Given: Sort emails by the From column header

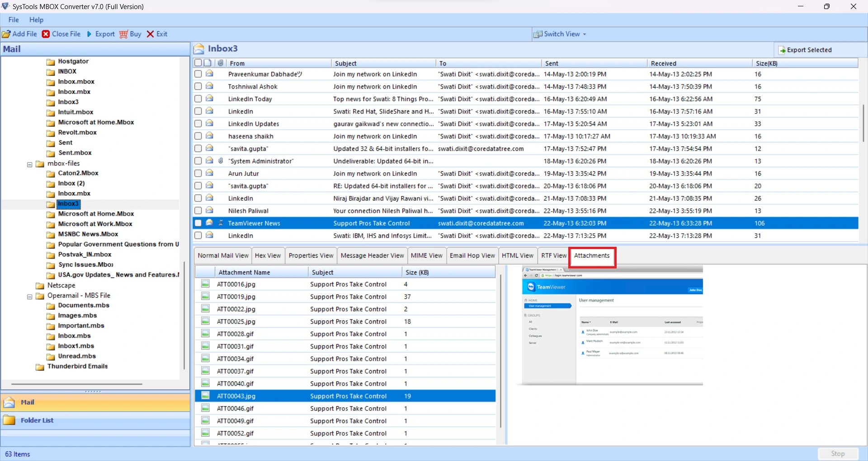Looking at the screenshot, I should [278, 63].
